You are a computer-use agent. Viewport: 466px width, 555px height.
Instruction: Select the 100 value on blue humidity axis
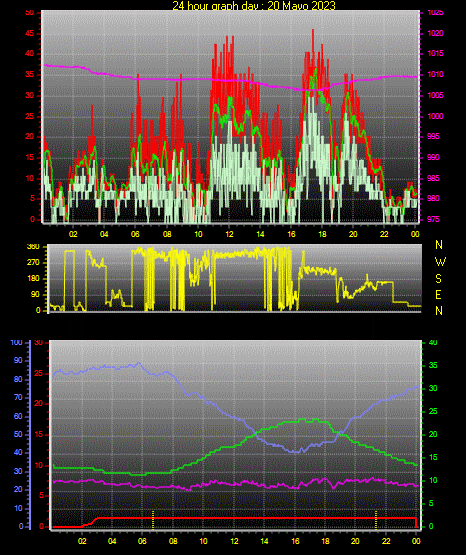pos(17,343)
